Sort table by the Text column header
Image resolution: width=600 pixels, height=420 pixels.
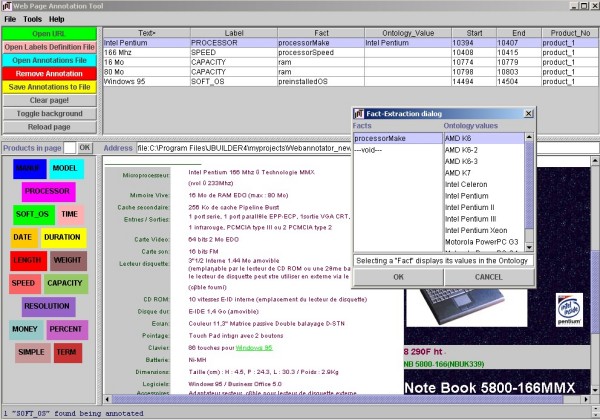tap(147, 33)
